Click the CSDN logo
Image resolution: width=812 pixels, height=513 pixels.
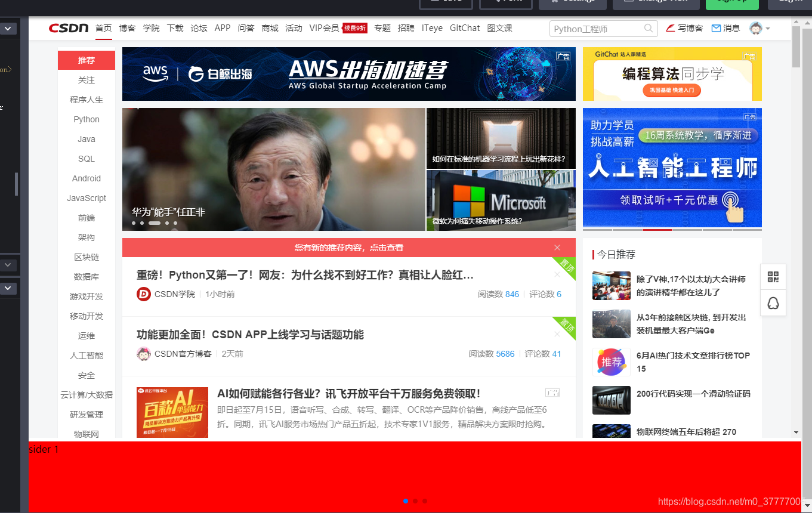69,28
